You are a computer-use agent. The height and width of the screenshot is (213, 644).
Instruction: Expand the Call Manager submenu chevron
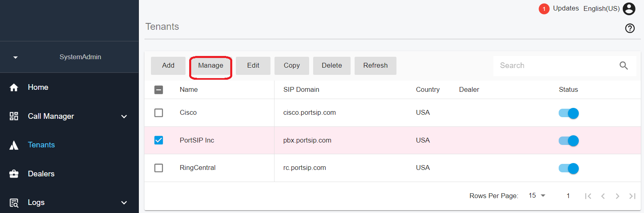124,116
